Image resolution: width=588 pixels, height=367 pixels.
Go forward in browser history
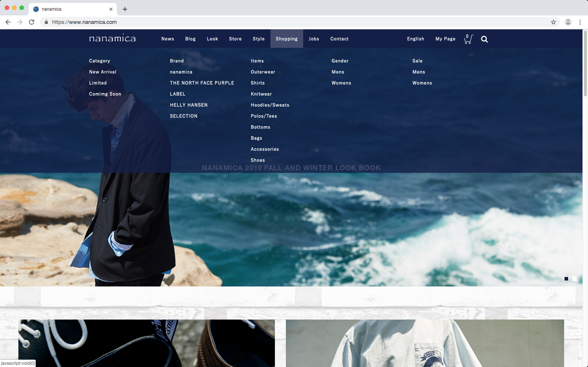(x=20, y=22)
